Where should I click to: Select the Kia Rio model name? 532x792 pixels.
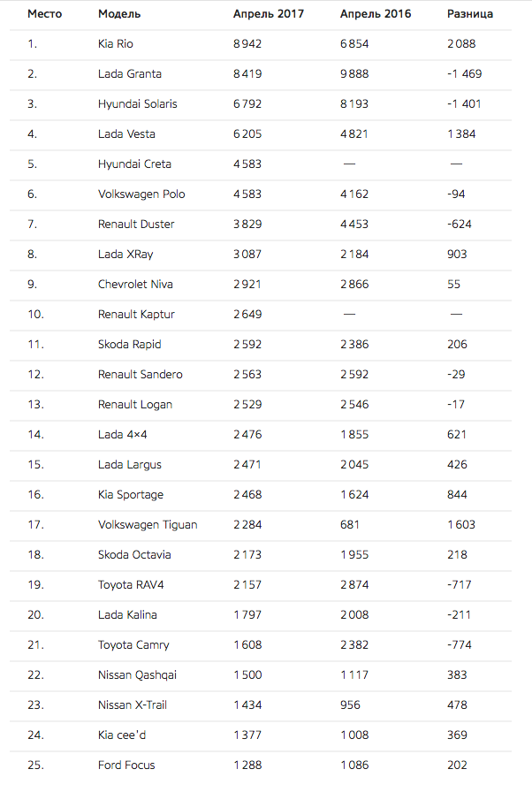point(116,44)
